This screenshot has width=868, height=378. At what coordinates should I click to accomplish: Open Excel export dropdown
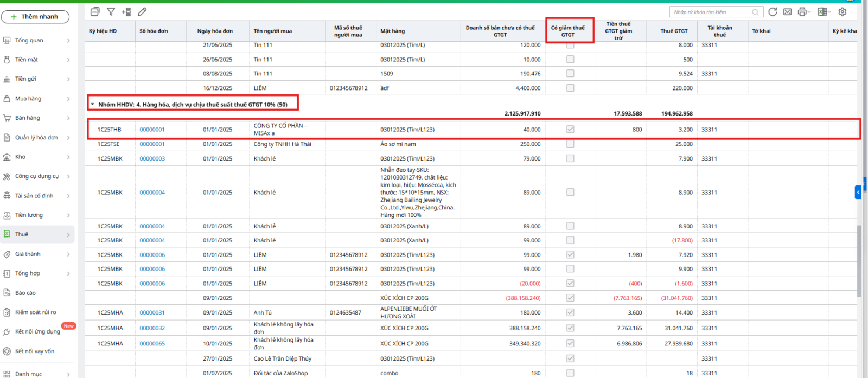824,11
